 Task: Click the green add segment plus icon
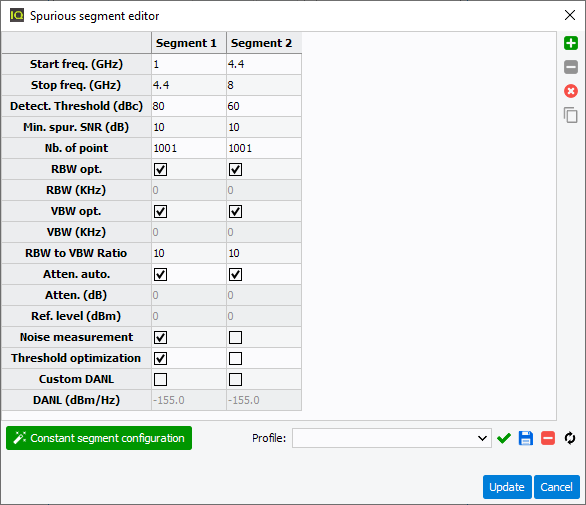tap(571, 43)
